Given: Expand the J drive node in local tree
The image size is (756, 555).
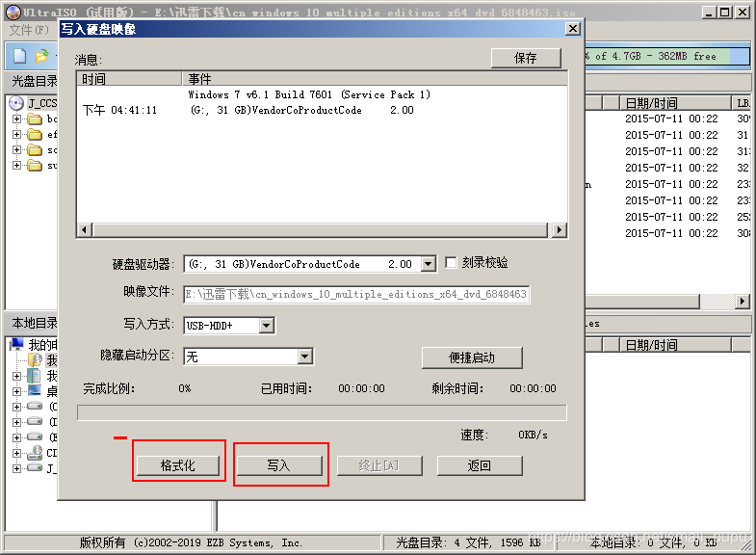Looking at the screenshot, I should pos(17,468).
